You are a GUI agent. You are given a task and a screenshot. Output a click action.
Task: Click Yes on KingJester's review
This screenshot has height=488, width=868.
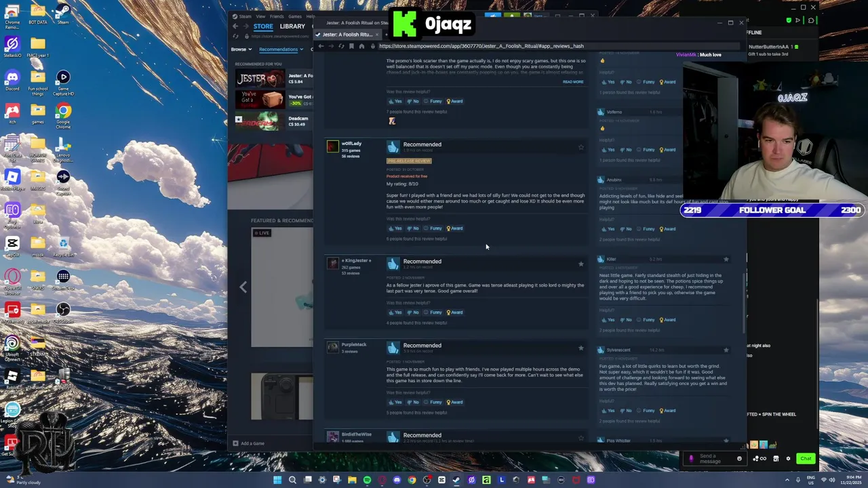(395, 312)
